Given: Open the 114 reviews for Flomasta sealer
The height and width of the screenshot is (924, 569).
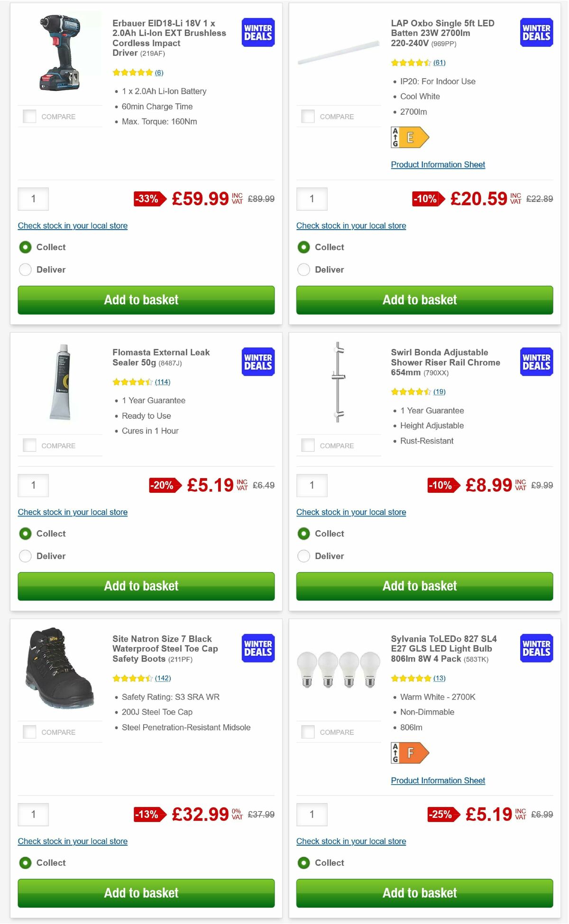Looking at the screenshot, I should (x=163, y=381).
